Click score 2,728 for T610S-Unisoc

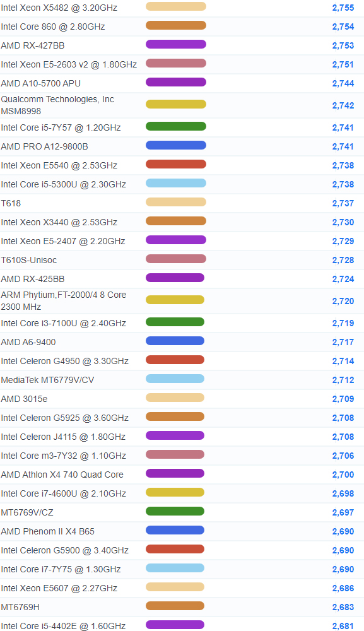pos(343,260)
